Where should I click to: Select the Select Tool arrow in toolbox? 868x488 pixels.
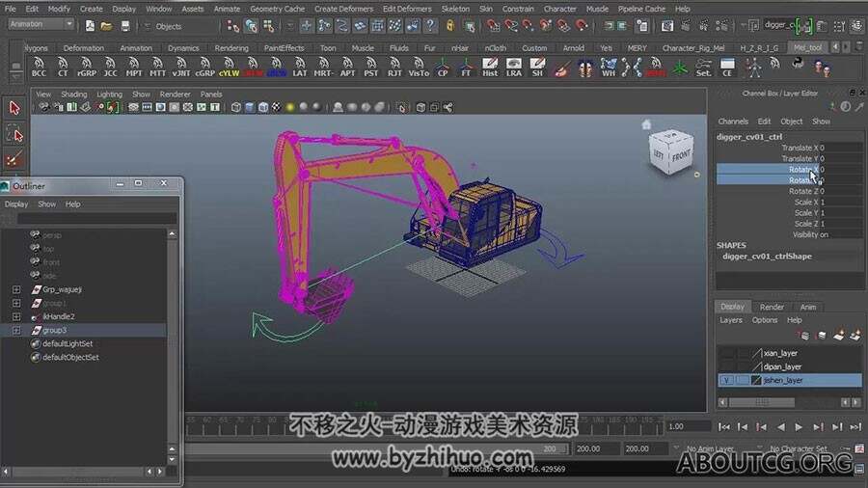click(x=14, y=107)
